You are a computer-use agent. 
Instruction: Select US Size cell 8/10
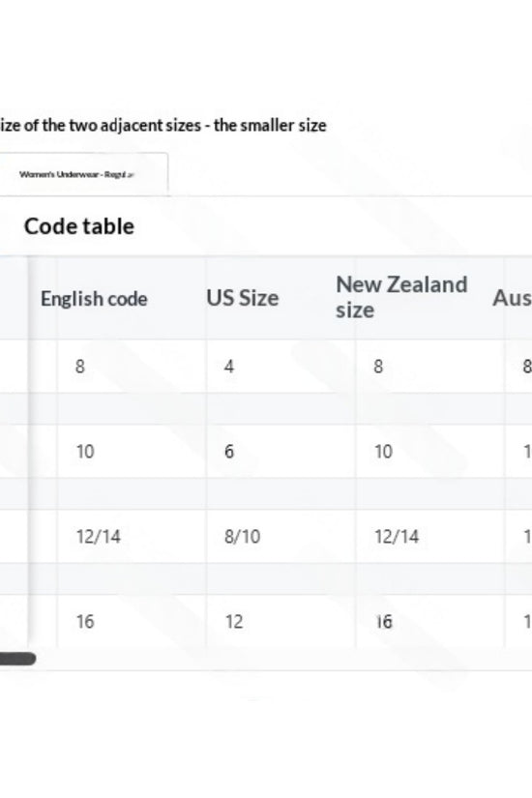click(x=243, y=537)
